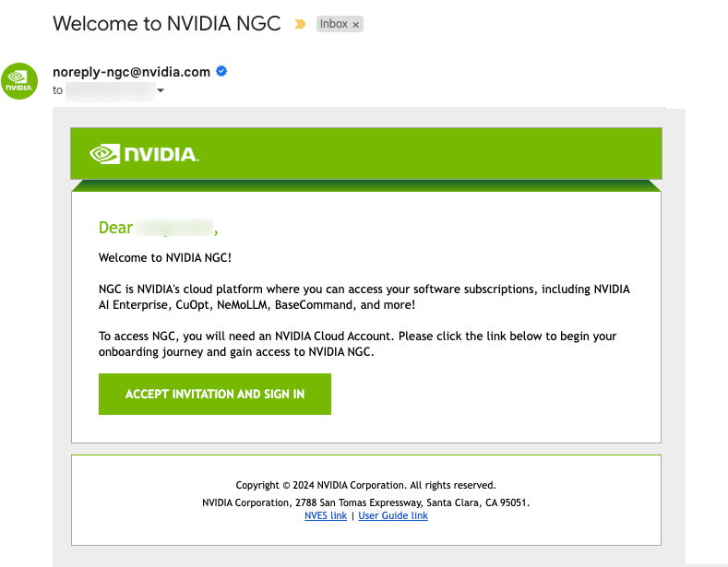728x567 pixels.
Task: Click the blue verified sender badge
Action: tap(221, 71)
